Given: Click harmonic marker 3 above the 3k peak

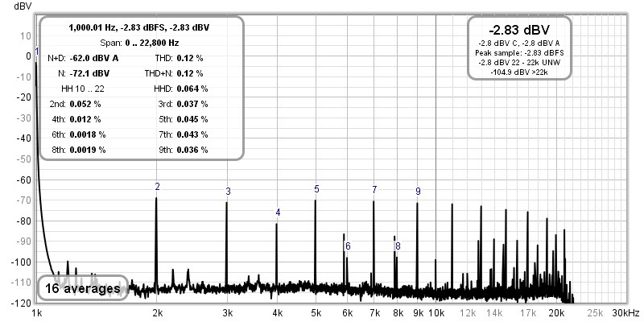Looking at the screenshot, I should pyautogui.click(x=229, y=192).
